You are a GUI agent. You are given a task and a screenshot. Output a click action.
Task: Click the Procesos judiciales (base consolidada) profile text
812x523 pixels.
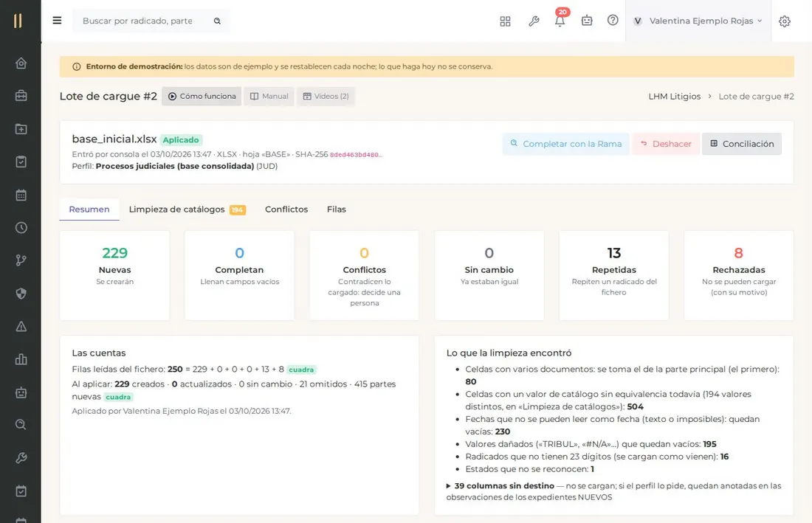click(x=174, y=166)
